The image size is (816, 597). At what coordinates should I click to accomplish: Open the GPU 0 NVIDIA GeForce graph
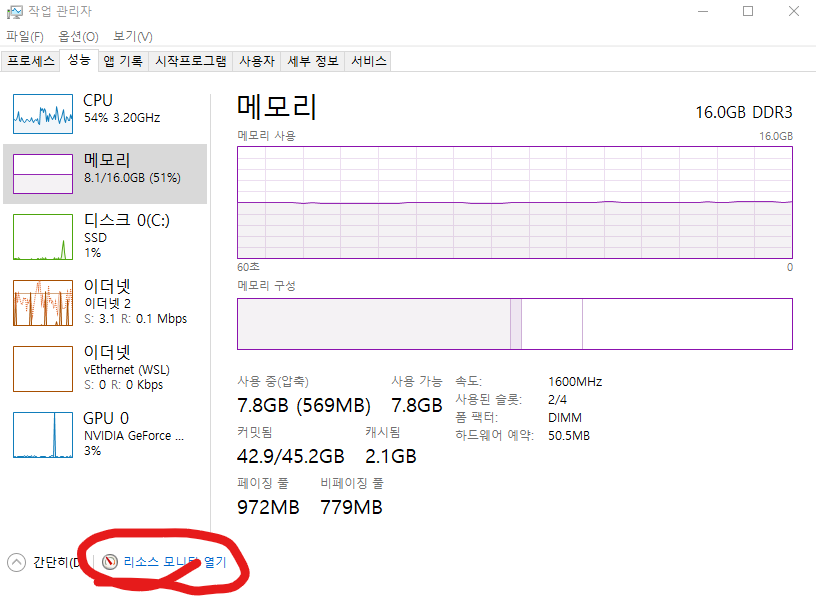tap(43, 434)
